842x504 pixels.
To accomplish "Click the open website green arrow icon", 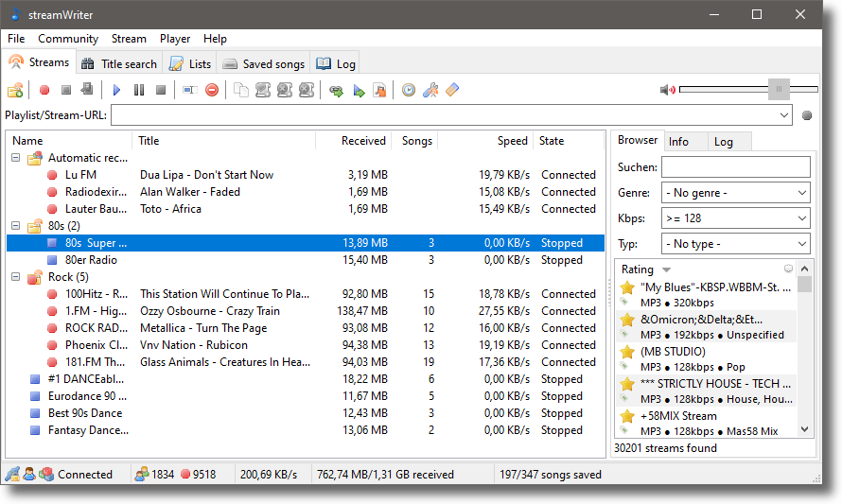I will point(336,91).
